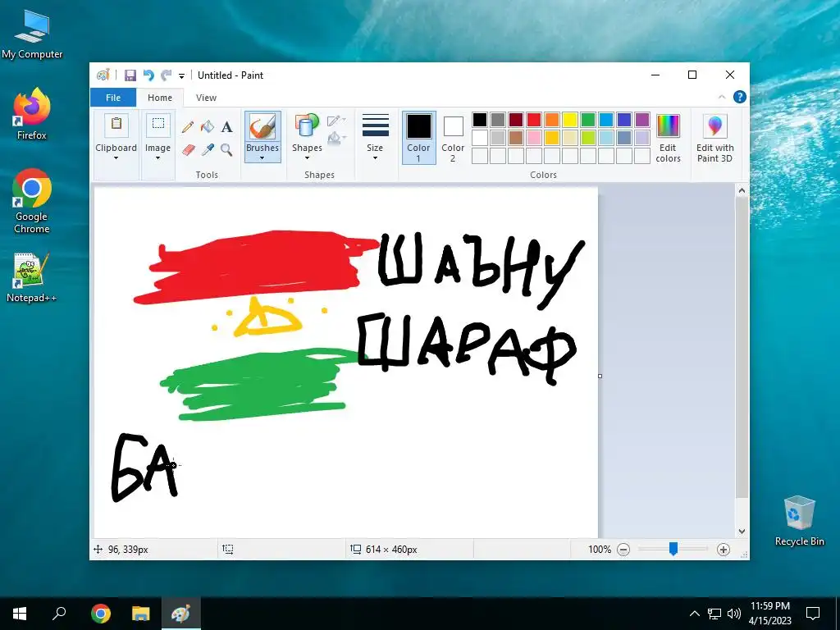840x630 pixels.
Task: Pick the pink rose color swatch
Action: pos(533,138)
